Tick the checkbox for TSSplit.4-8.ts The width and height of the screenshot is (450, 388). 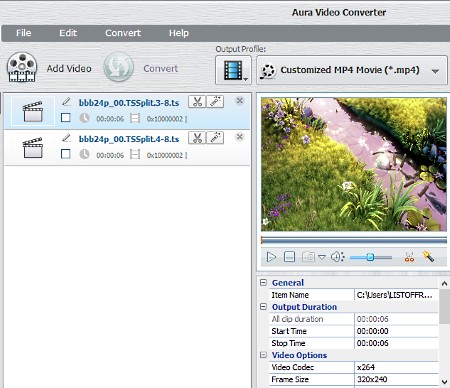coord(66,154)
